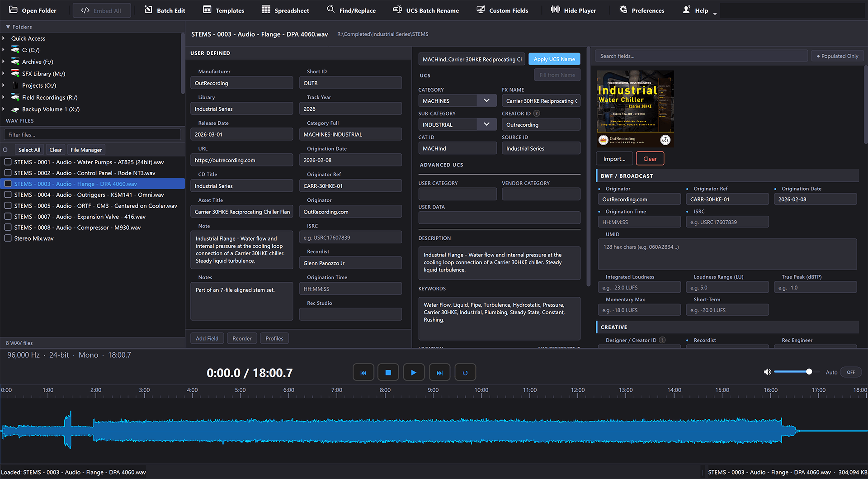Image resolution: width=868 pixels, height=479 pixels.
Task: Click Open Folder
Action: pos(33,10)
